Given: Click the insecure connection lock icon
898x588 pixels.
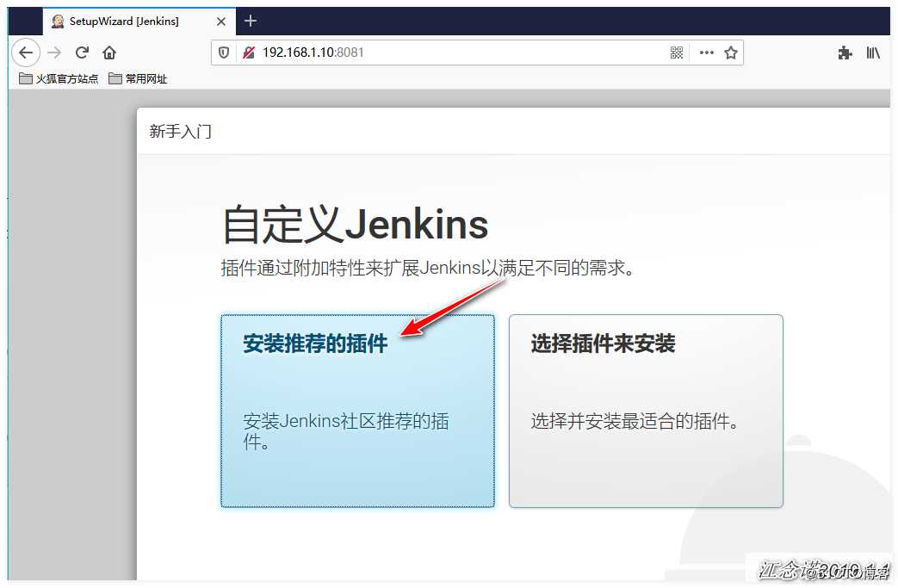Looking at the screenshot, I should 248,53.
